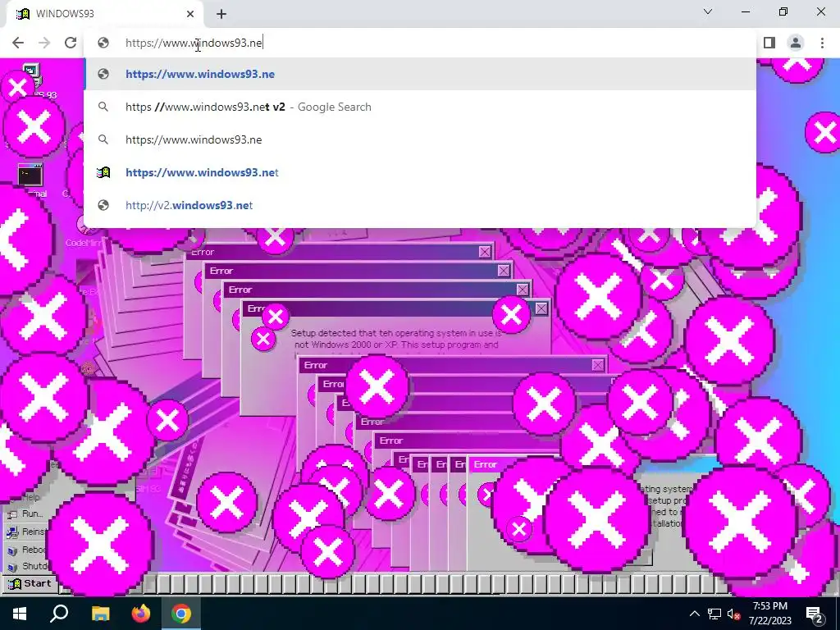
Task: Close the WINDOWS93 tab
Action: 190,14
